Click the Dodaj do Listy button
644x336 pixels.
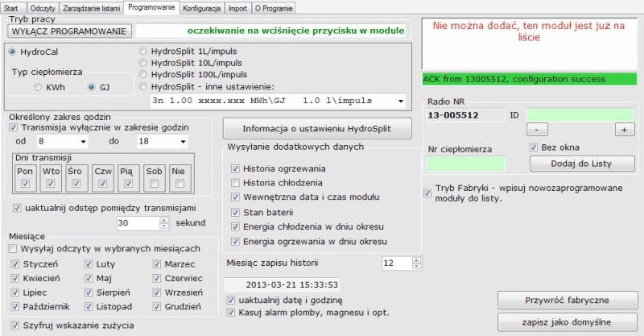[582, 164]
